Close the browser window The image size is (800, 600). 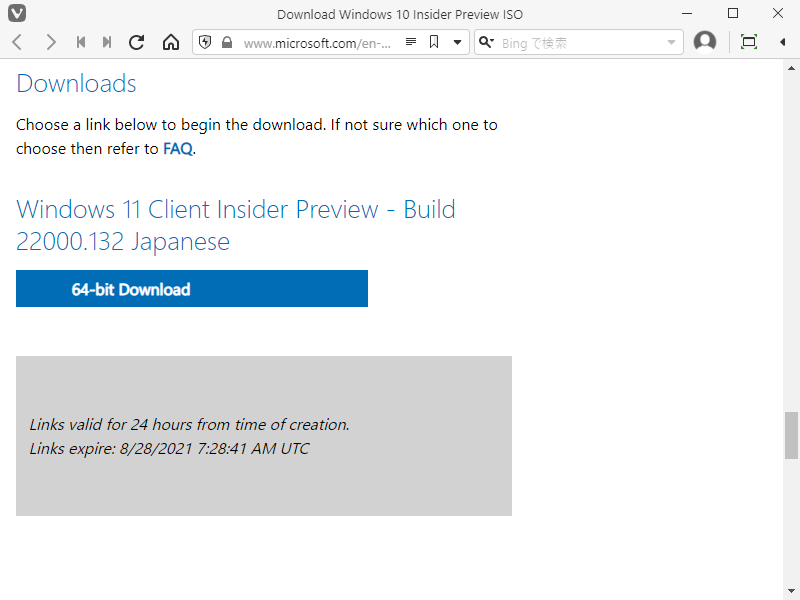click(778, 14)
